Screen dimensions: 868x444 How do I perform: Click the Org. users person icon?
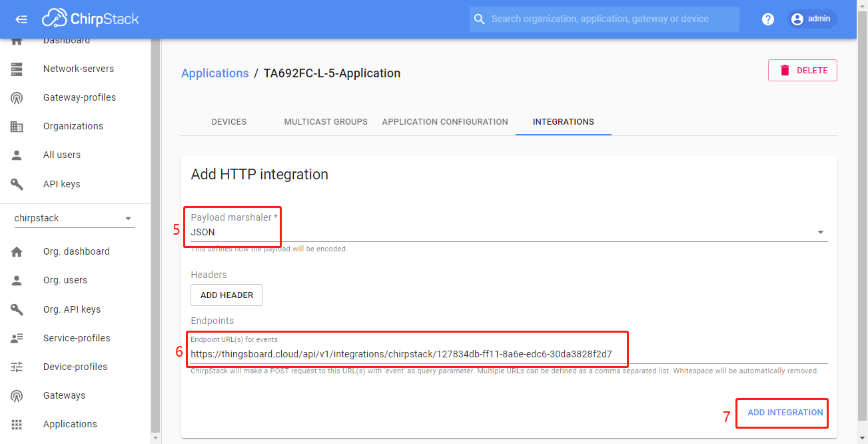click(17, 281)
